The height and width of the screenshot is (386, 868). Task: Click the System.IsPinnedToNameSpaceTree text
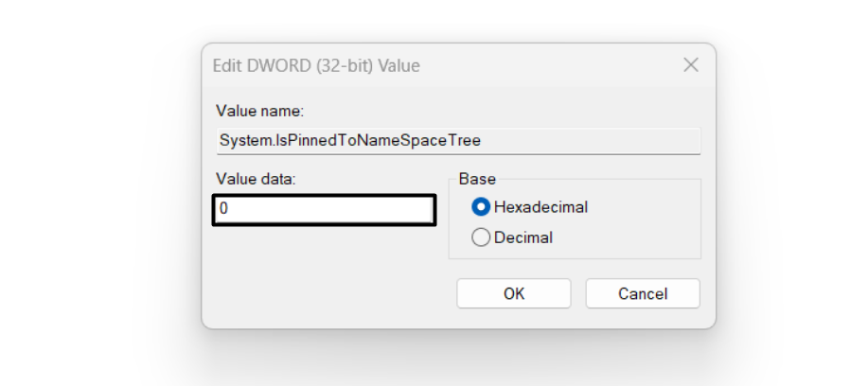(349, 141)
